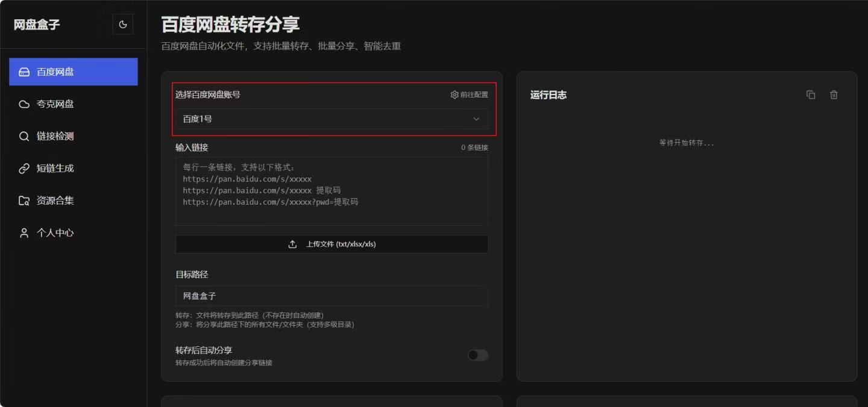Focus the 输入链接 text area
The image size is (868, 407).
coord(332,191)
